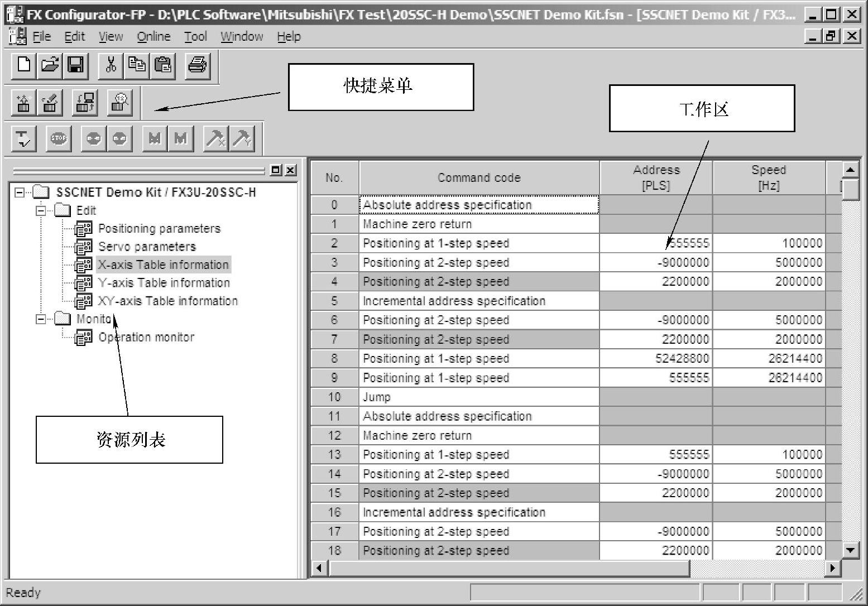Click the No. column header
Viewport: 868px width, 606px height.
click(334, 178)
